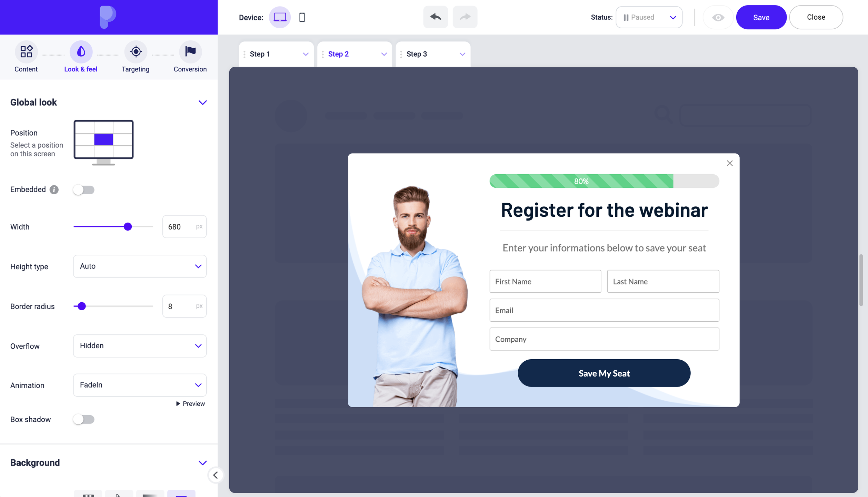Open the Height type dropdown

pyautogui.click(x=140, y=266)
